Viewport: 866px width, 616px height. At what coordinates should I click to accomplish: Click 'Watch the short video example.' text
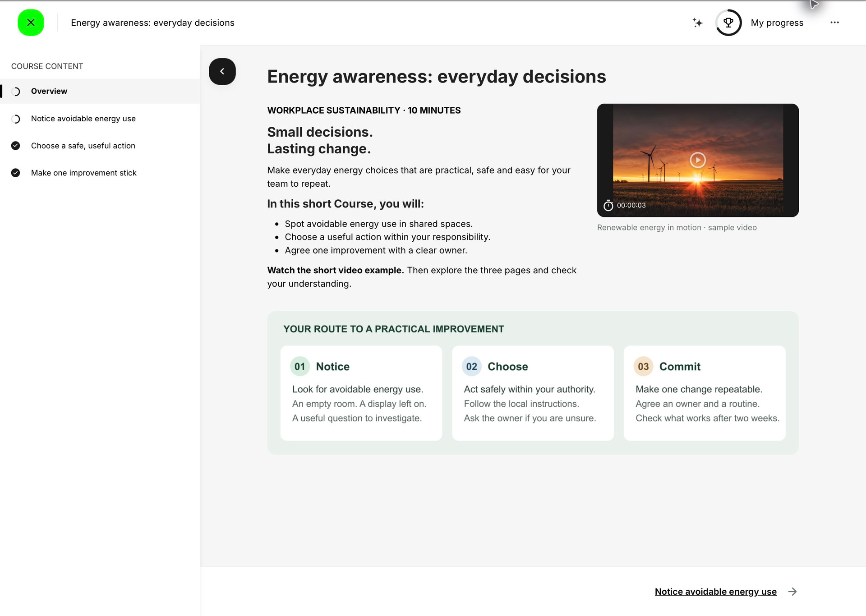click(336, 270)
